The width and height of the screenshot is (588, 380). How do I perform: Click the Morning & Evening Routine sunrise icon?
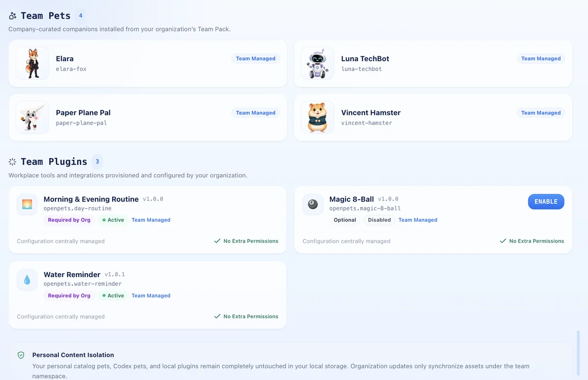27,204
